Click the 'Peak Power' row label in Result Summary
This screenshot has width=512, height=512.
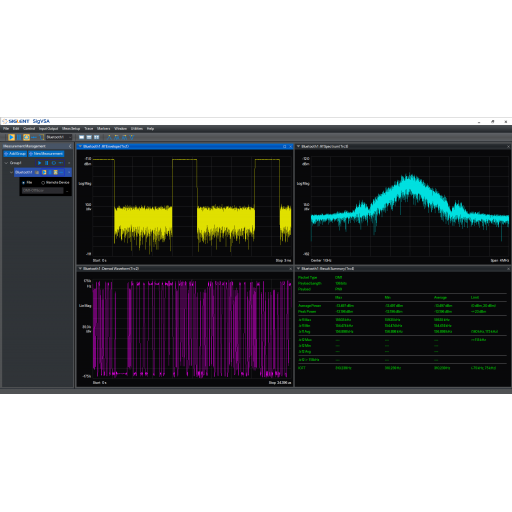pyautogui.click(x=307, y=312)
